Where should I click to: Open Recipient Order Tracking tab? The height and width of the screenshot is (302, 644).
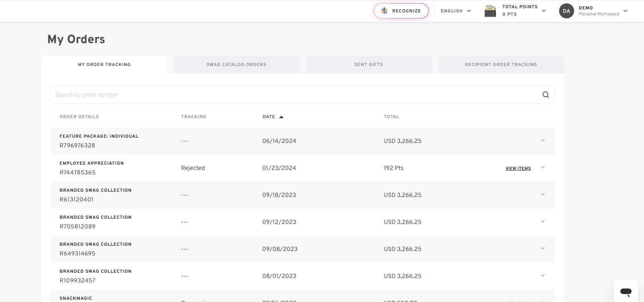click(501, 65)
